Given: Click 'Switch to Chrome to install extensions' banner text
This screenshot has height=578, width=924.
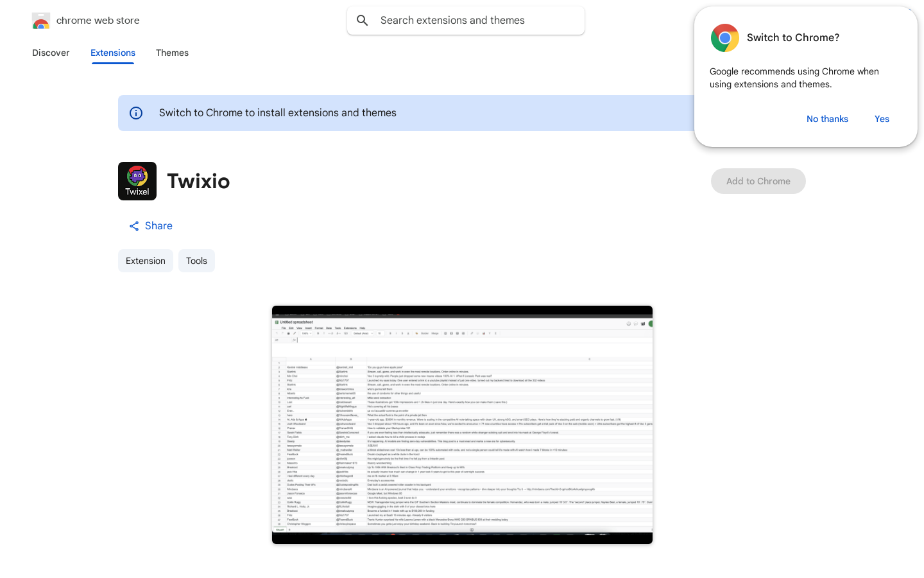Looking at the screenshot, I should [278, 113].
